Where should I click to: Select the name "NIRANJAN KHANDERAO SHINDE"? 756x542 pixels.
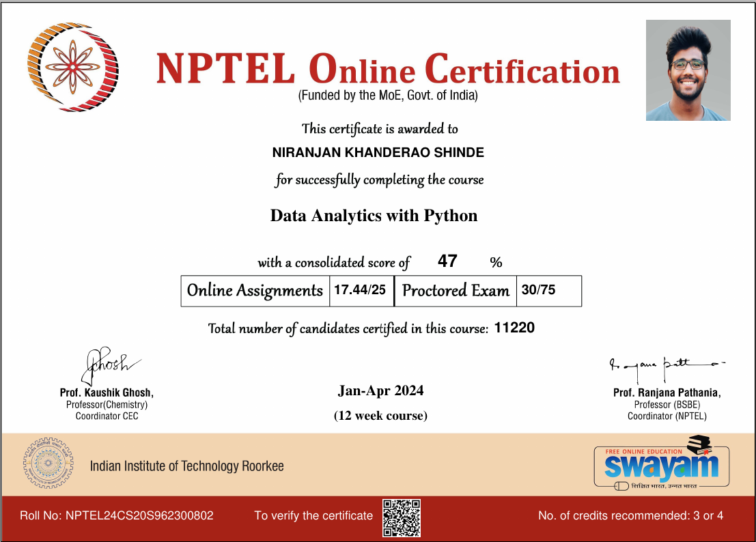pyautogui.click(x=378, y=153)
